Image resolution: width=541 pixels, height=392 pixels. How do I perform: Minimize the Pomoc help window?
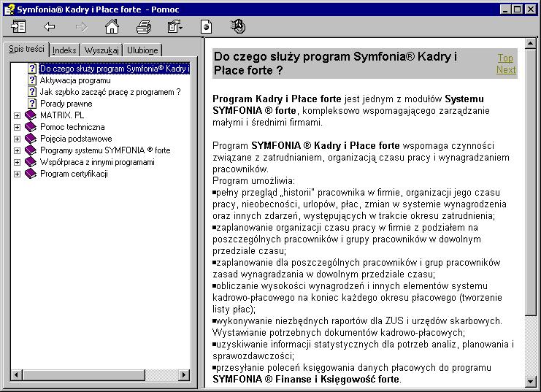505,9
